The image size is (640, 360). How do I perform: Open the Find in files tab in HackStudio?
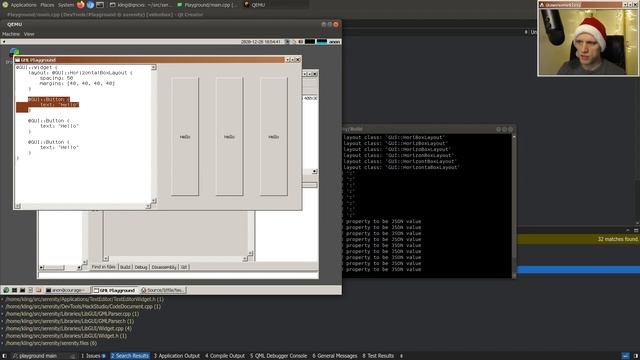(104, 267)
